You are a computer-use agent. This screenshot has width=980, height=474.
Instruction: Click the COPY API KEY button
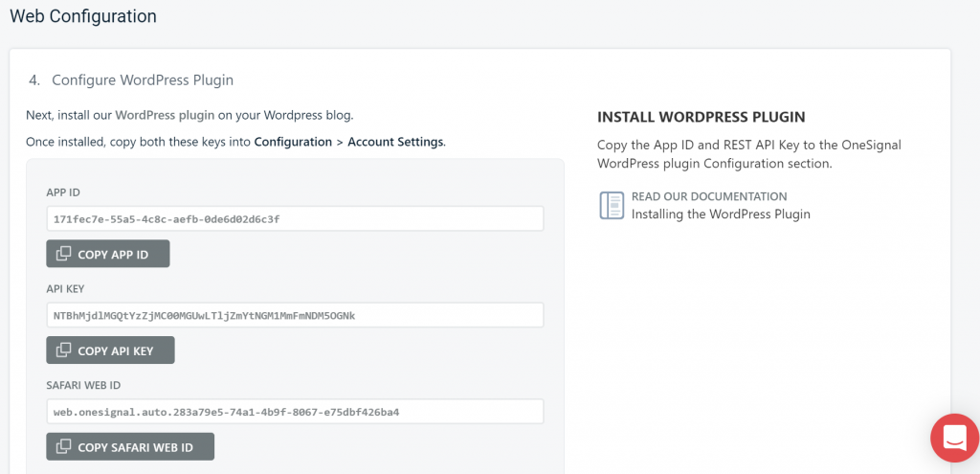pos(110,350)
